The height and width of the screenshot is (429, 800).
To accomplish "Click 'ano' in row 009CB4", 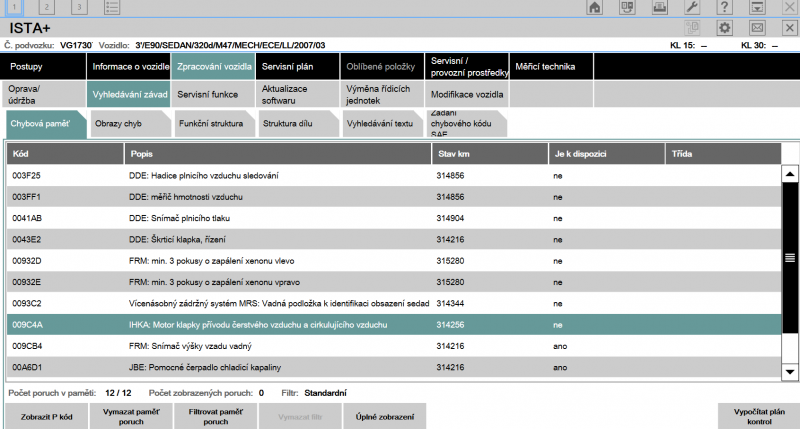I will [560, 346].
